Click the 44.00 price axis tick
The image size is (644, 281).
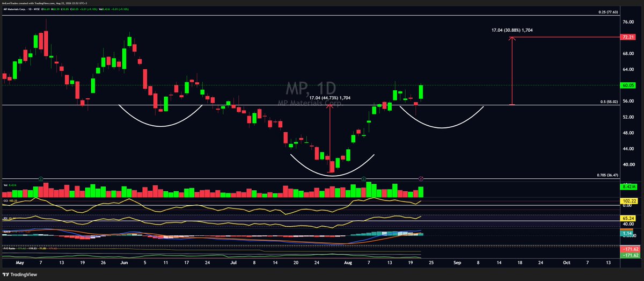[628, 149]
